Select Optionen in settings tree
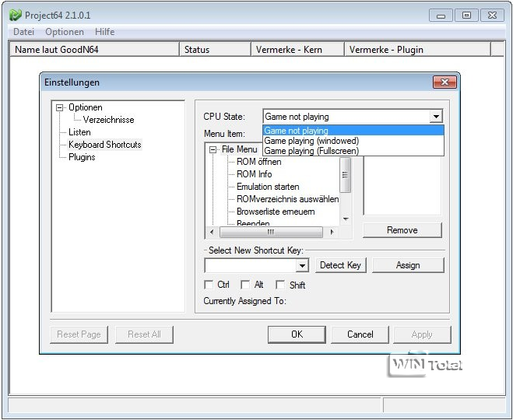Image resolution: width=513 pixels, height=420 pixels. click(86, 107)
